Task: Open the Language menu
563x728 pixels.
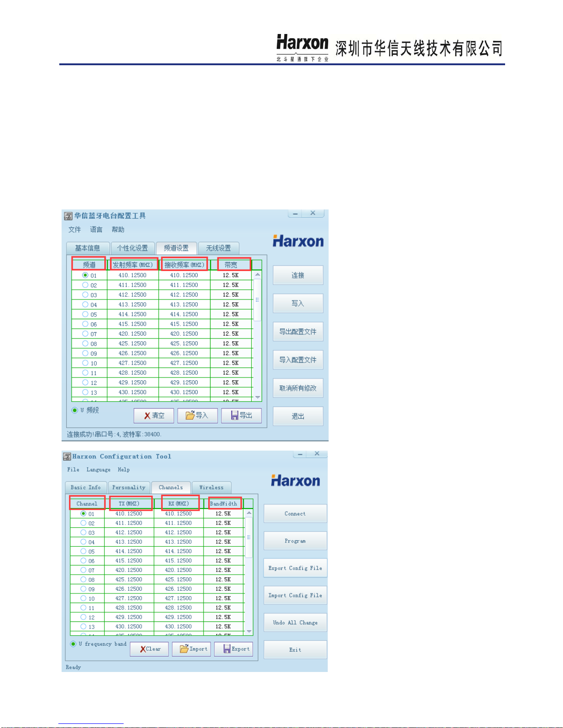Action: (x=98, y=469)
